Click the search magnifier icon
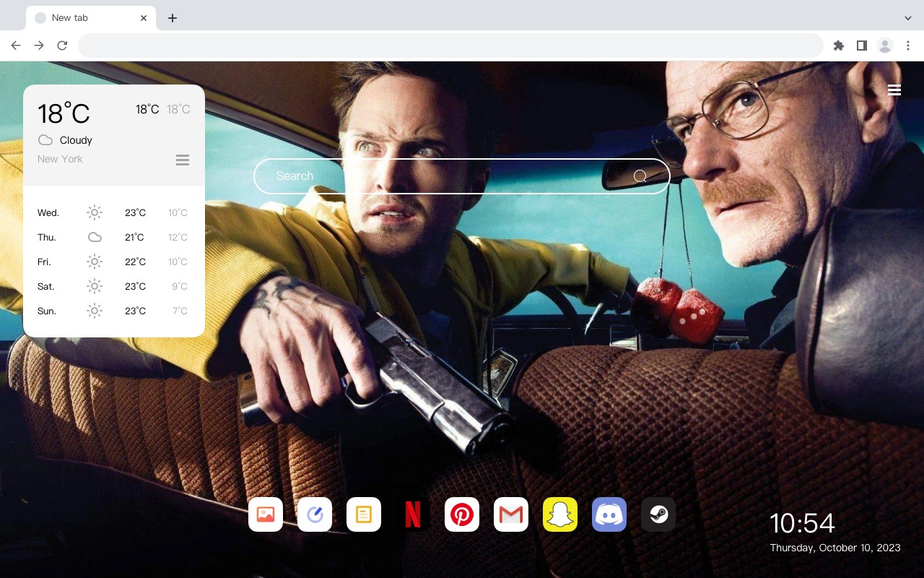The width and height of the screenshot is (924, 578). pyautogui.click(x=640, y=176)
